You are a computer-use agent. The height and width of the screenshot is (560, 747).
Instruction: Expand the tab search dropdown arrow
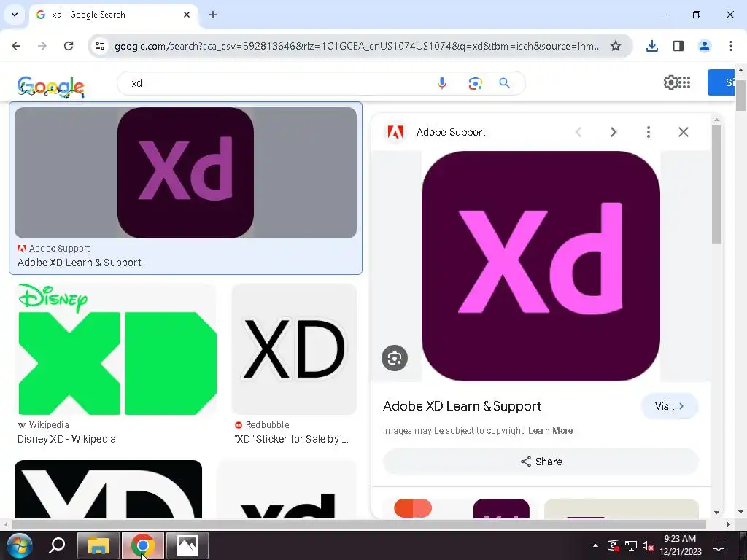coord(15,15)
